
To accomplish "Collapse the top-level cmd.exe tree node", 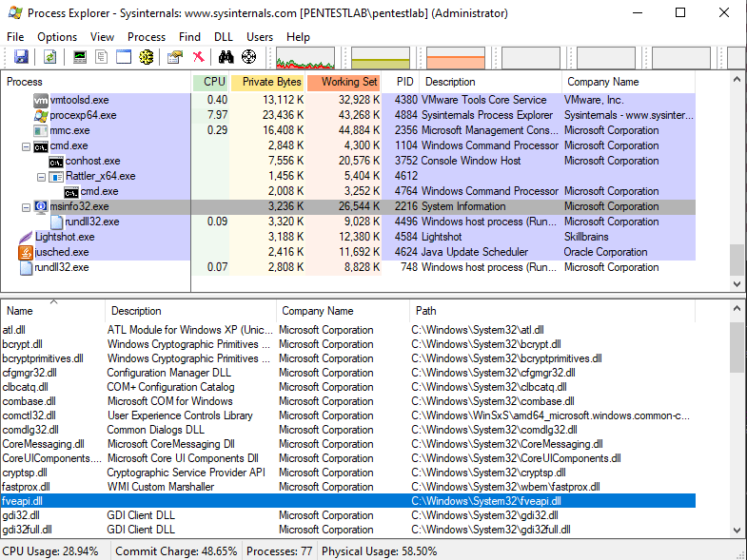I will (26, 146).
